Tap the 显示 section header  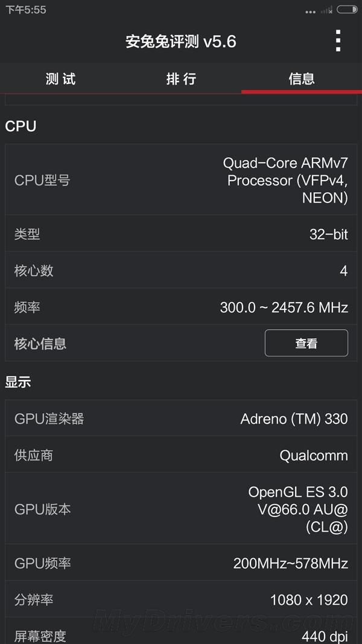18,382
